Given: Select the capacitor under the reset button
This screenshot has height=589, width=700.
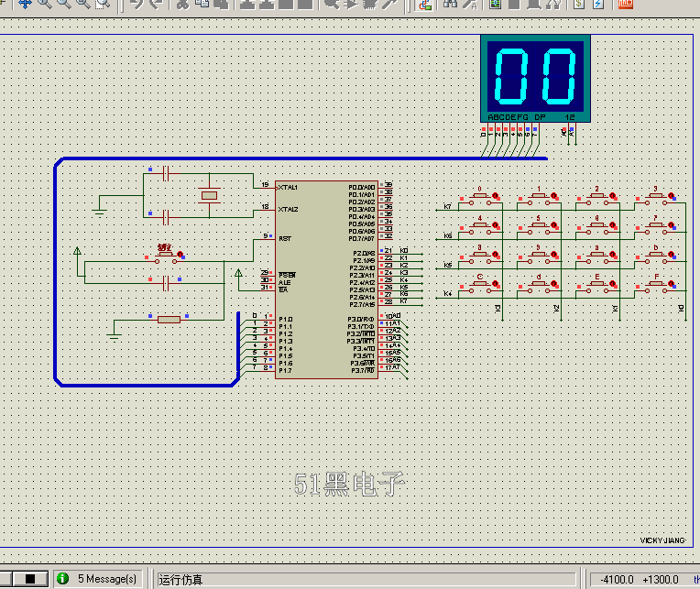Looking at the screenshot, I should pos(166,283).
